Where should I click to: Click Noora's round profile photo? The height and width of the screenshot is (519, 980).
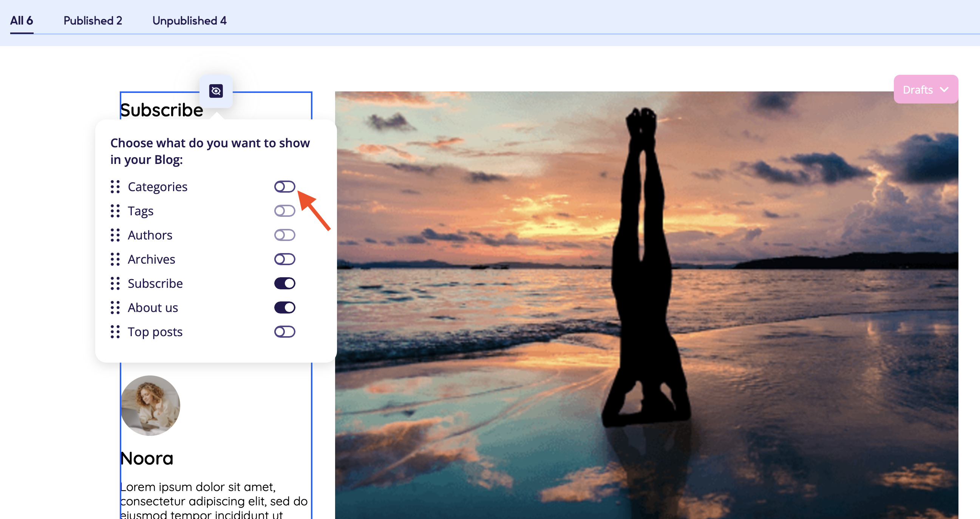pyautogui.click(x=150, y=406)
